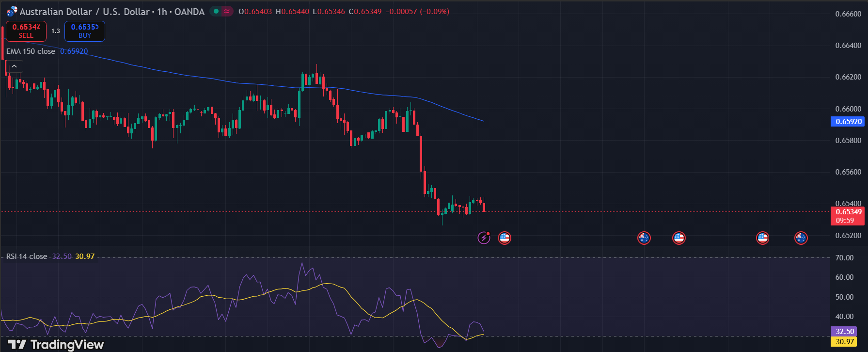The height and width of the screenshot is (352, 868).
Task: Click the 0.66400 price axis label
Action: 848,46
